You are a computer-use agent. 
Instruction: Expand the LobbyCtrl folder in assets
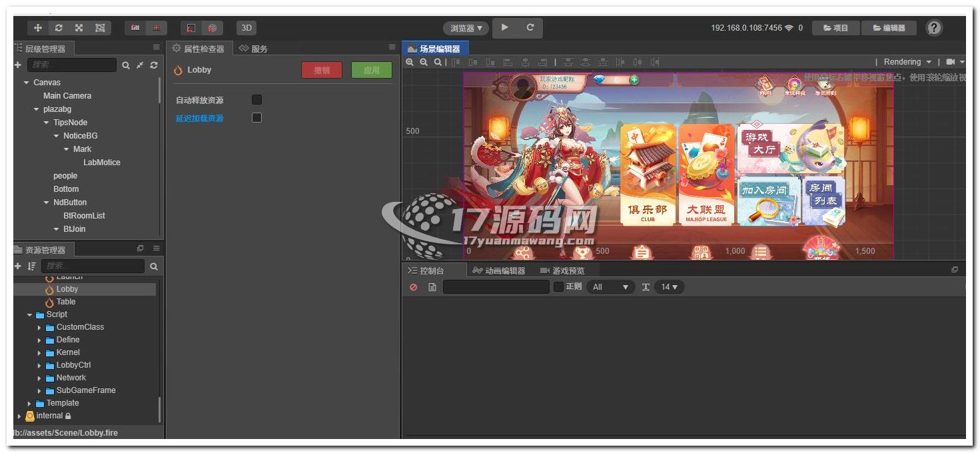pos(39,365)
